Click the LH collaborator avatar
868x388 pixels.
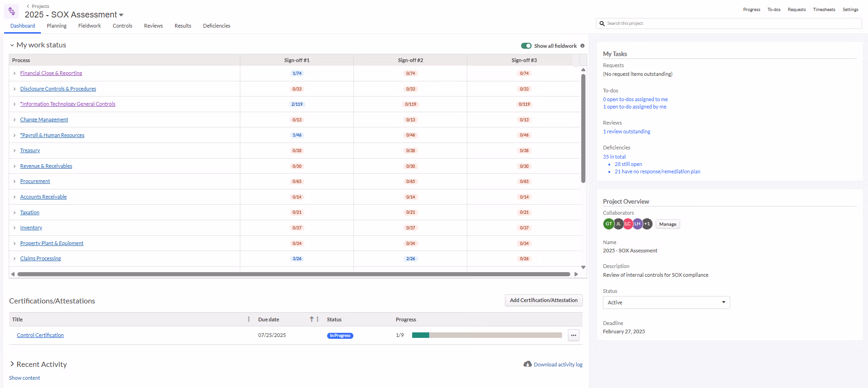tap(637, 224)
